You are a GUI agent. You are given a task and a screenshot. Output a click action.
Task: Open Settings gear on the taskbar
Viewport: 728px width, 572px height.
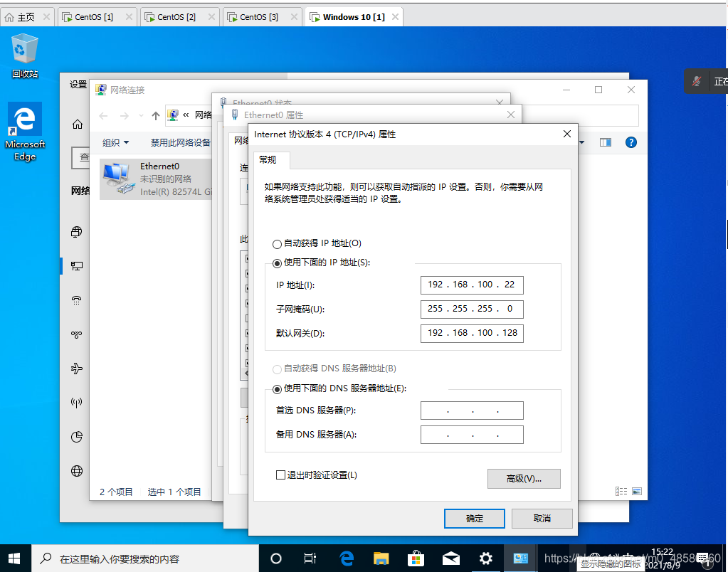(x=485, y=558)
